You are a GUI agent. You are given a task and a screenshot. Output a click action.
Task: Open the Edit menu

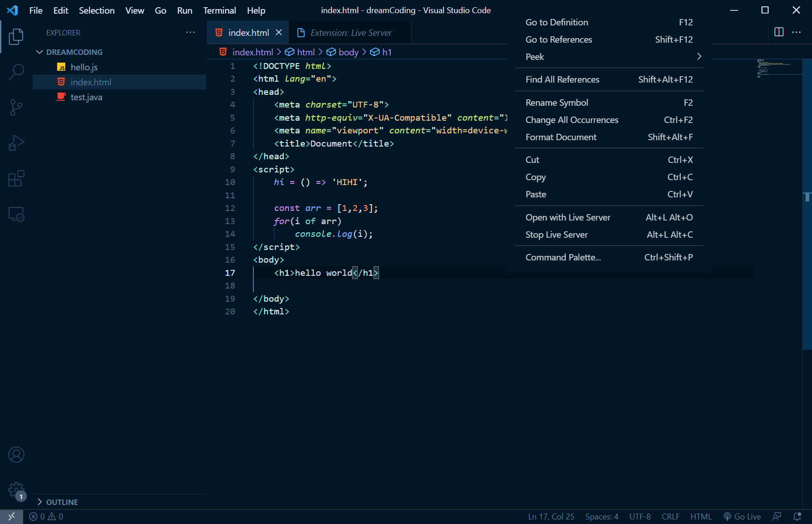click(61, 10)
